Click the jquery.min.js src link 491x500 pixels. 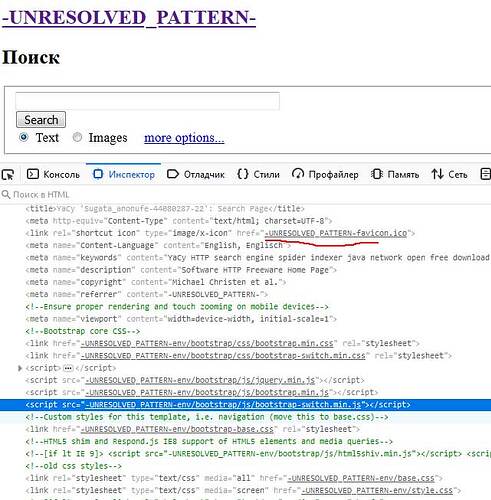point(200,380)
